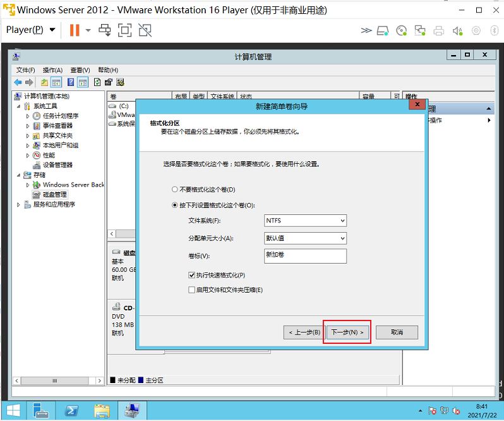Click the hard disk device icon in VMware
This screenshot has height=421, width=504.
[x=383, y=30]
